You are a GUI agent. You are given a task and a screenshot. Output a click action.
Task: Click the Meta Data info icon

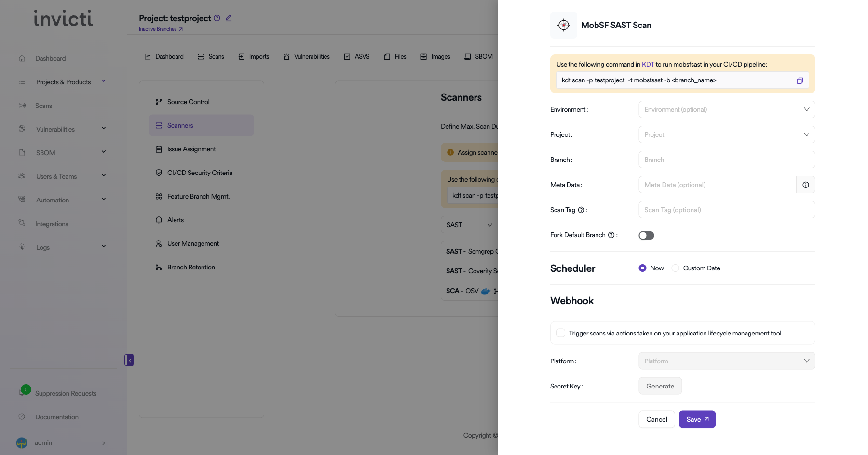[x=805, y=185]
